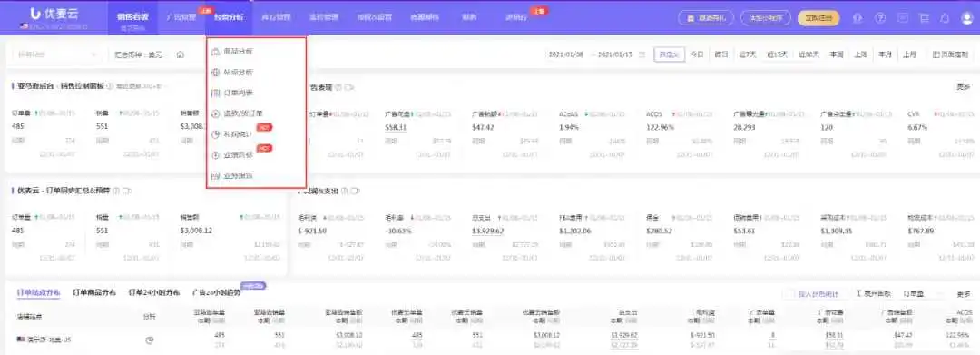
Task: Select the 近15天 date filter
Action: pyautogui.click(x=777, y=54)
